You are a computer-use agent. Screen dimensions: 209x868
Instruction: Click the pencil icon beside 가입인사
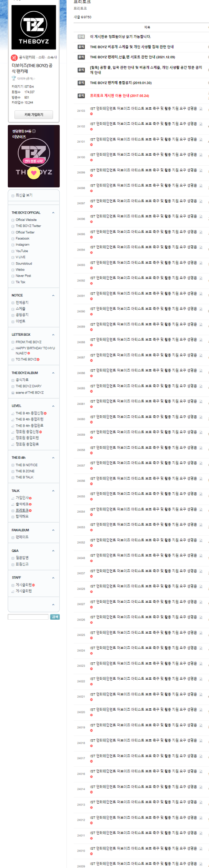[x=13, y=498]
